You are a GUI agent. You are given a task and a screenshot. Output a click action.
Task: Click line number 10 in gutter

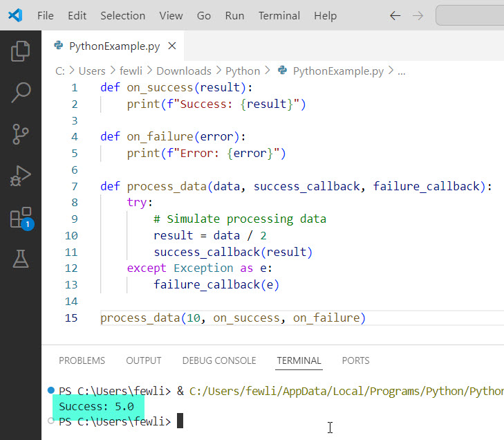tap(71, 235)
